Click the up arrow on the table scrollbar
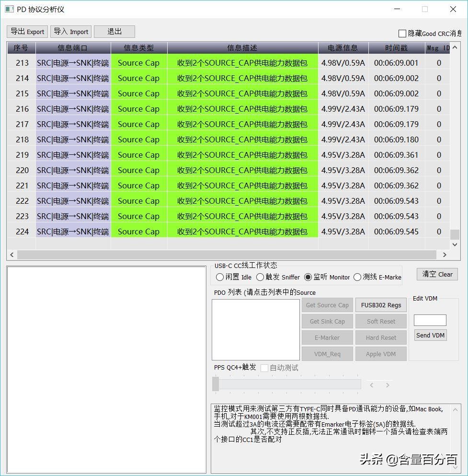 point(454,47)
